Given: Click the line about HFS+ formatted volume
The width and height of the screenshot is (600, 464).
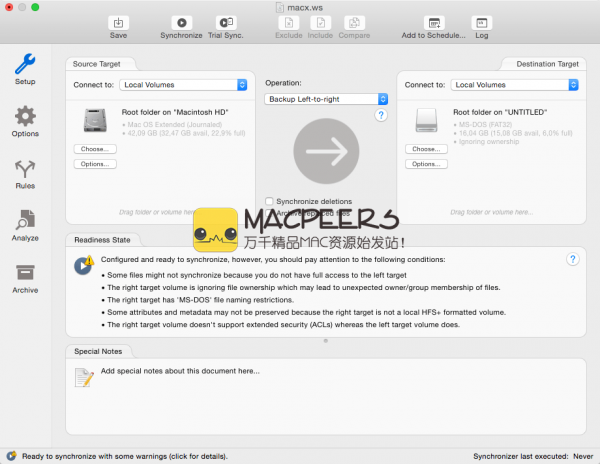Looking at the screenshot, I should pos(304,312).
